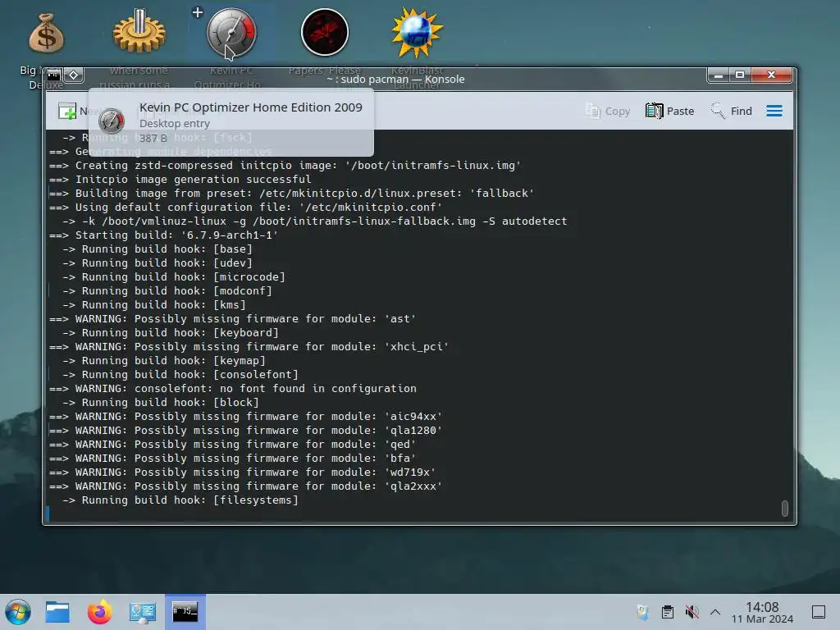Open the clock showing 14:08
Image resolution: width=840 pixels, height=630 pixels.
click(762, 612)
